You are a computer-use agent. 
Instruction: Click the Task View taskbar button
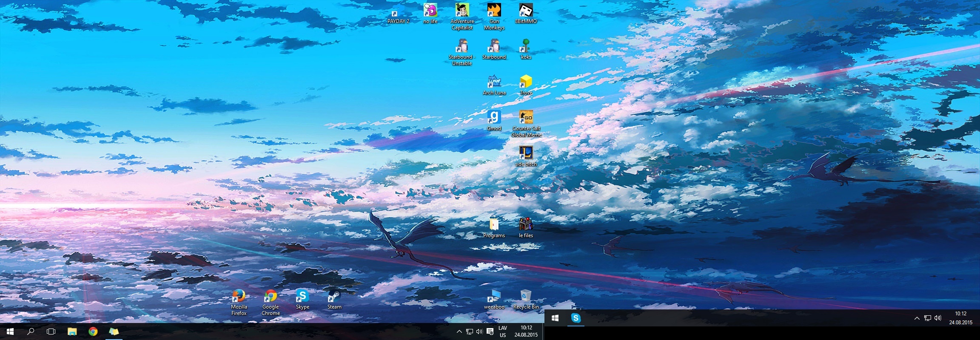(x=51, y=331)
